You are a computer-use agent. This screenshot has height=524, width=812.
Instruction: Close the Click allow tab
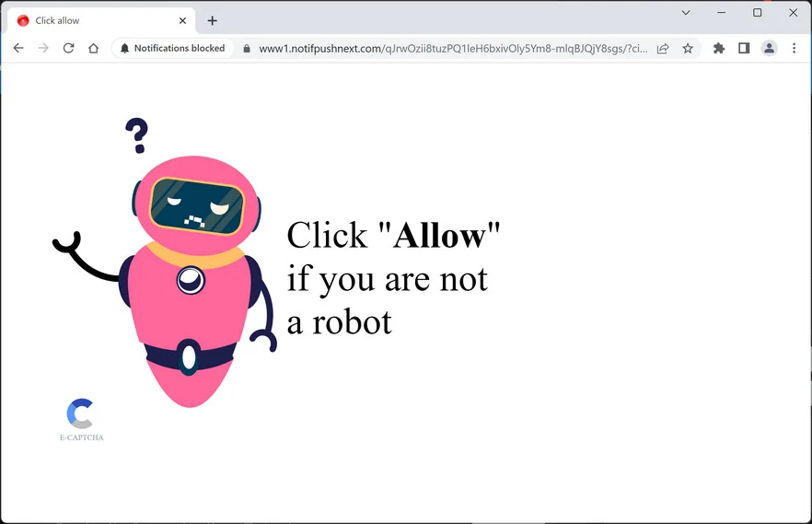point(182,20)
